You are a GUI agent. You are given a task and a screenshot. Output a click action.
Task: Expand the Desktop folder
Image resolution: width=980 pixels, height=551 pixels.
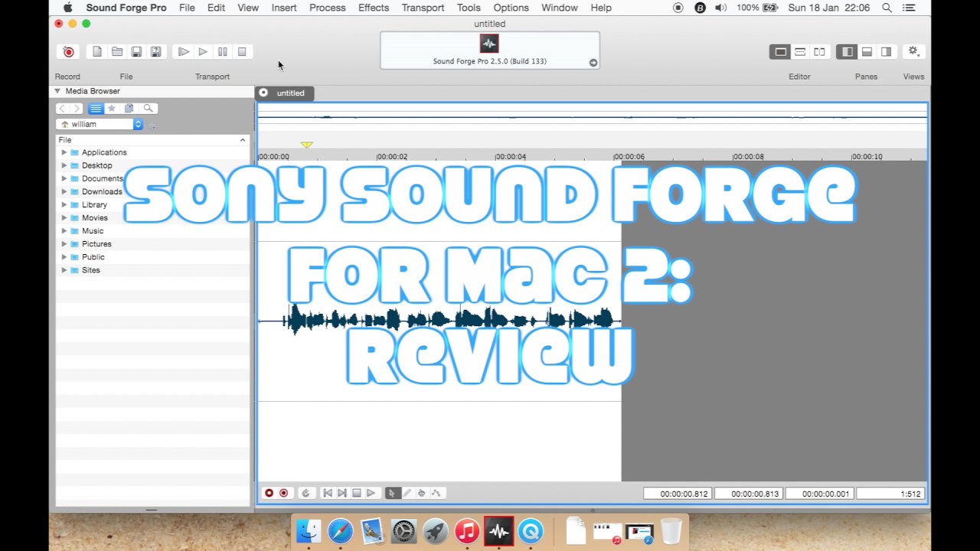(x=64, y=165)
